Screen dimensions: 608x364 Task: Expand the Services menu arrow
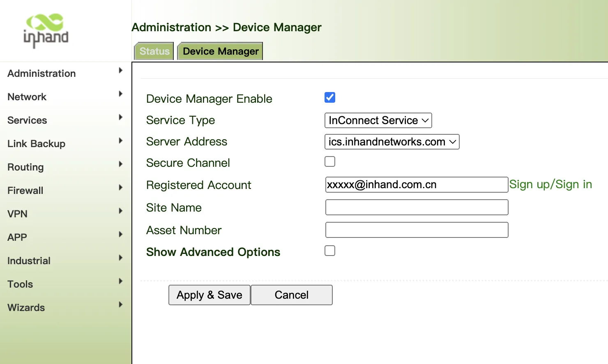pyautogui.click(x=120, y=117)
